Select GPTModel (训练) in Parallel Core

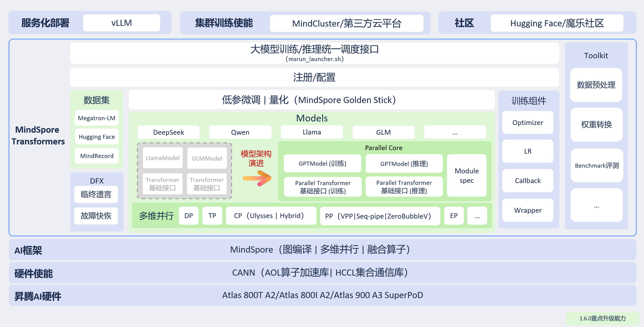322,164
